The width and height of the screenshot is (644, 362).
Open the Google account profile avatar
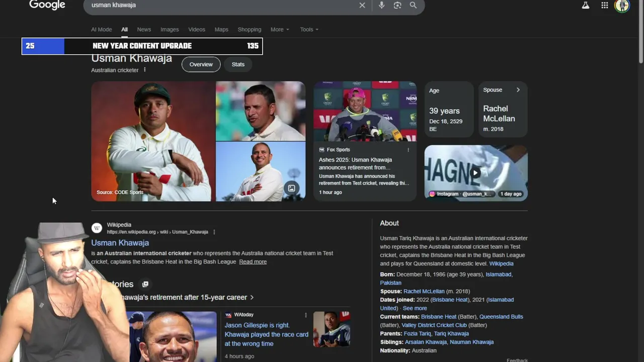coord(622,6)
